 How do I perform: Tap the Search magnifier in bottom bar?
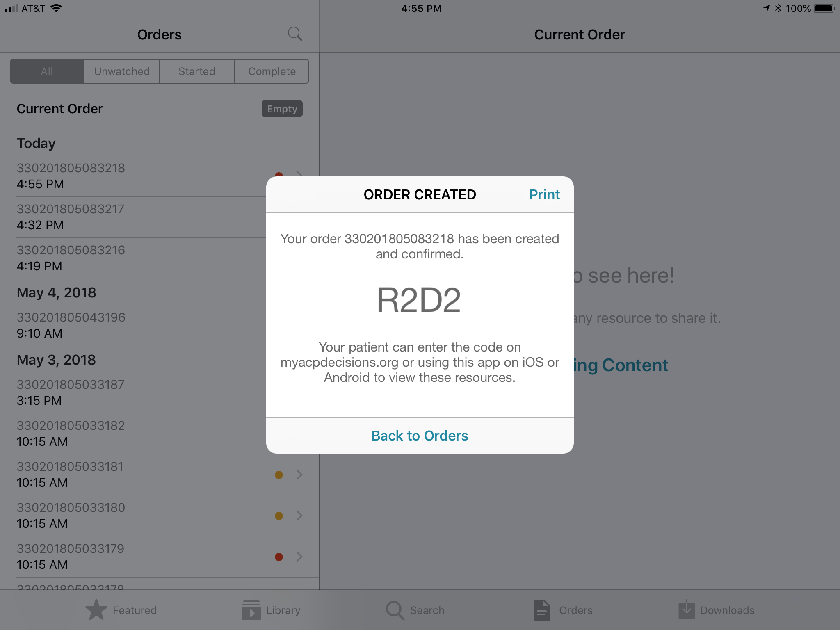click(395, 610)
